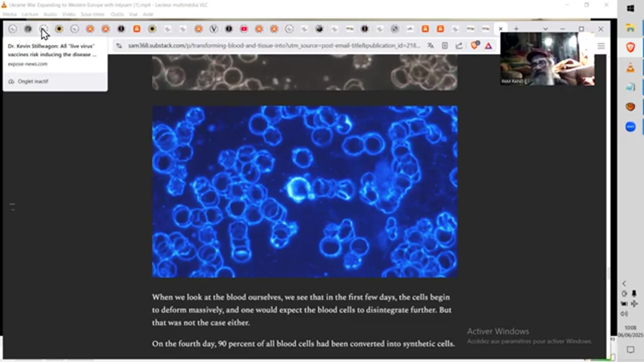Open the VLC Audio menu
Image resolution: width=644 pixels, height=362 pixels.
(50, 15)
